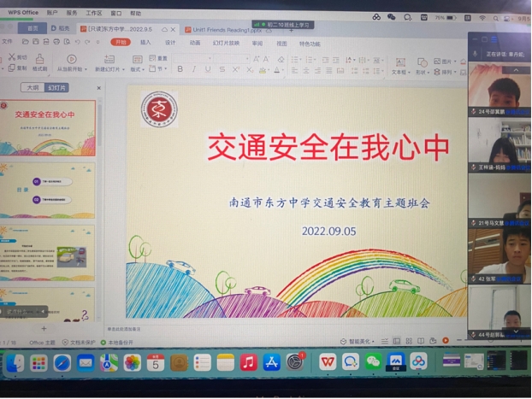Screen dimensions: 532x399
Task: Switch to the 幻灯片 slides view toggle
Action: (x=57, y=87)
